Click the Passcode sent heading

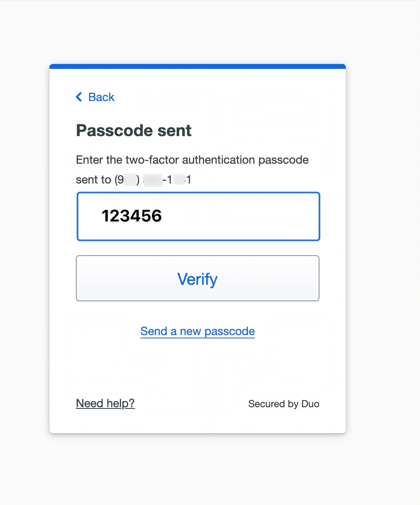point(134,130)
